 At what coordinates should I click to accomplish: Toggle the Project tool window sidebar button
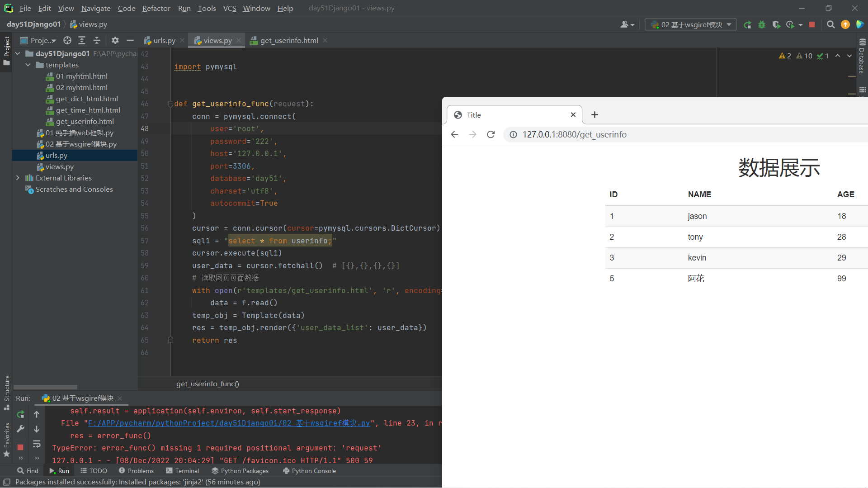pyautogui.click(x=6, y=50)
